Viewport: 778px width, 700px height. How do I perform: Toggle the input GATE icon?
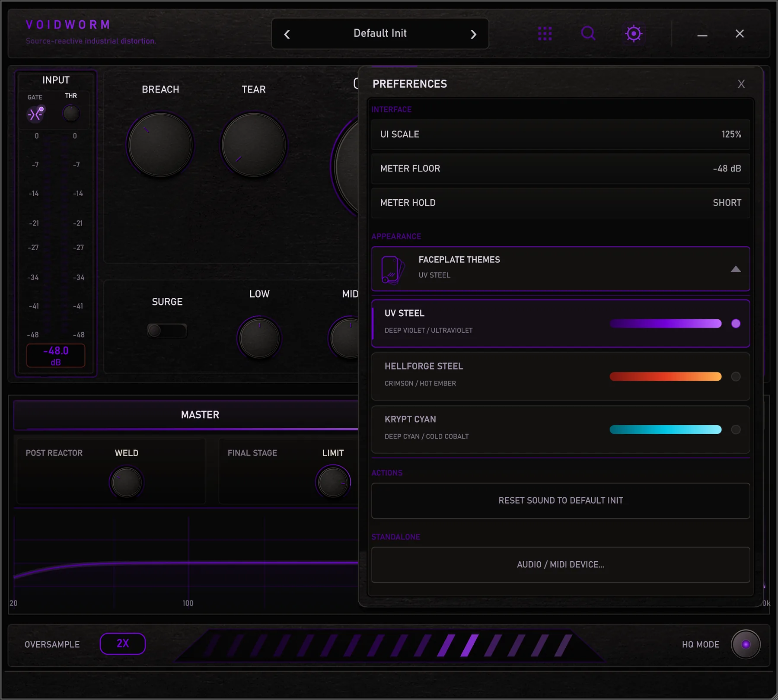tap(35, 114)
